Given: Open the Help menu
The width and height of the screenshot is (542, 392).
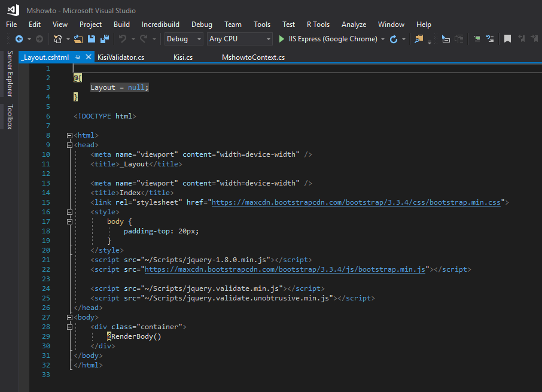Looking at the screenshot, I should (x=424, y=25).
